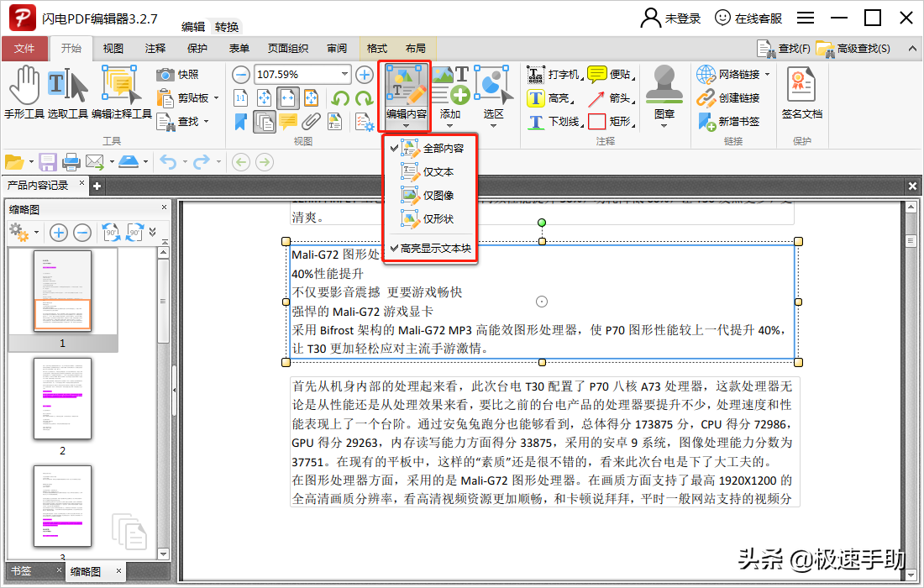The image size is (924, 588).
Task: Use the 矩形 rectangle annotation tool
Action: pos(622,122)
